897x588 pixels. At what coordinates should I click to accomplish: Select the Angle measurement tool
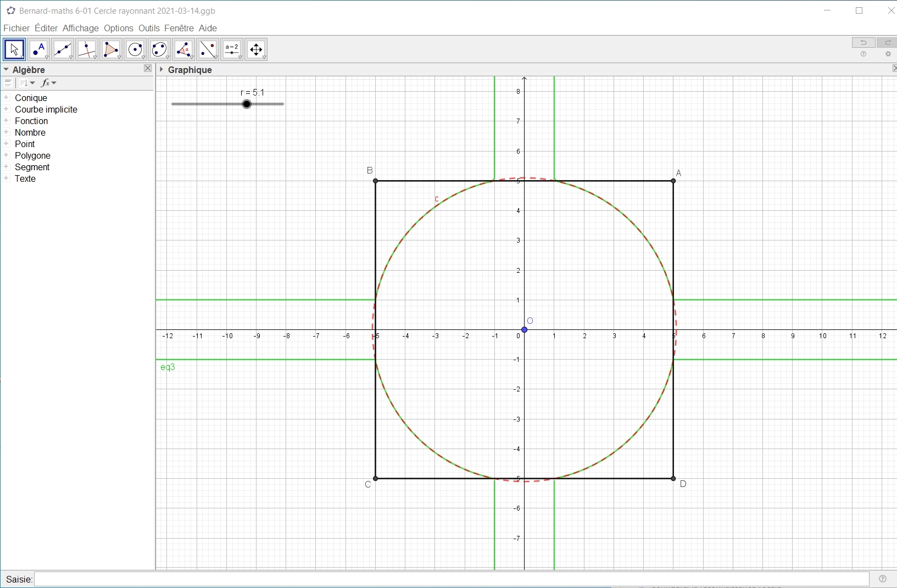[184, 50]
